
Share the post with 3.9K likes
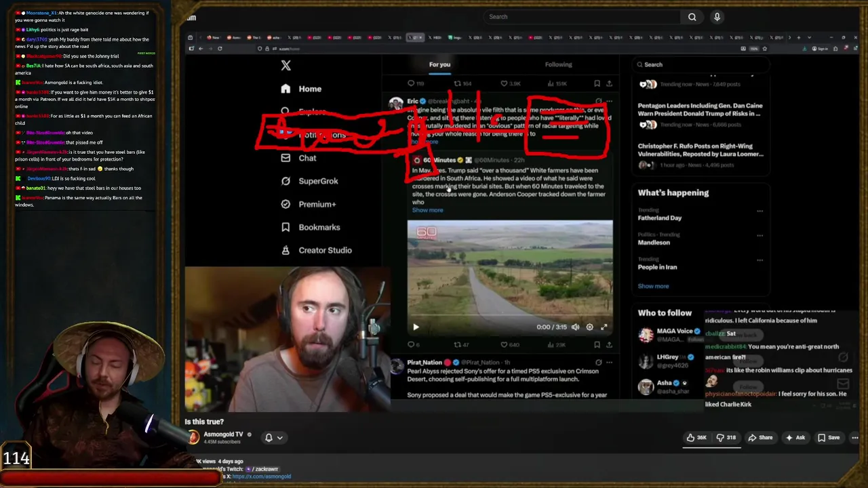pos(609,83)
